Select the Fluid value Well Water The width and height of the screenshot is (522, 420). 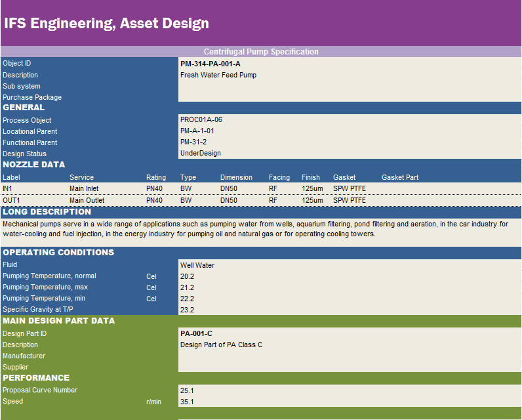tap(197, 265)
